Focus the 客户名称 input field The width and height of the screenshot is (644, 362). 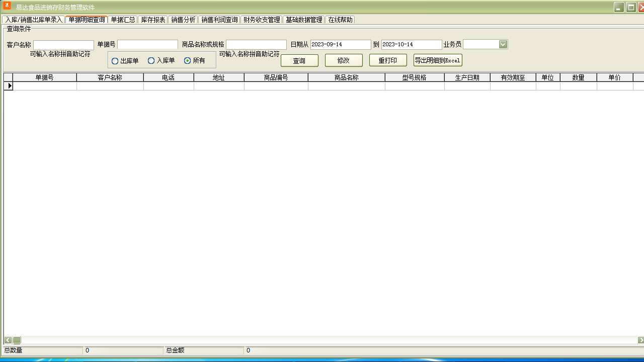pyautogui.click(x=63, y=45)
